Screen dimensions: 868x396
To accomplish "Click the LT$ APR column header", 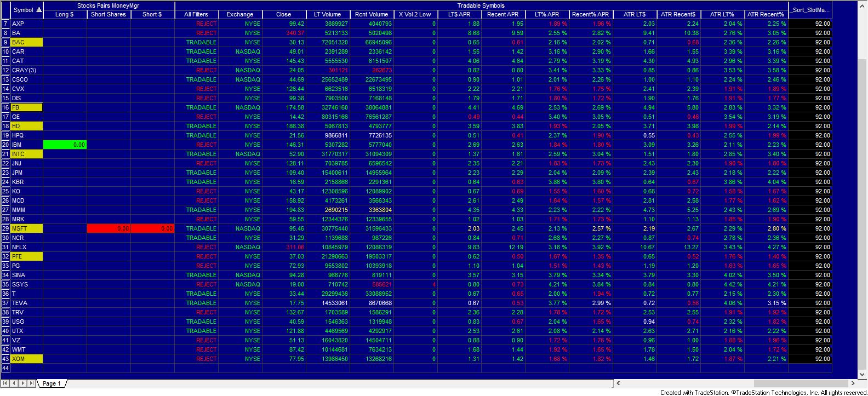I will click(x=459, y=14).
